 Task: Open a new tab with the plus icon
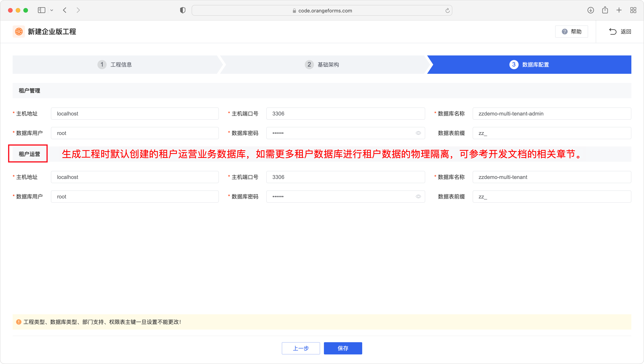click(619, 10)
